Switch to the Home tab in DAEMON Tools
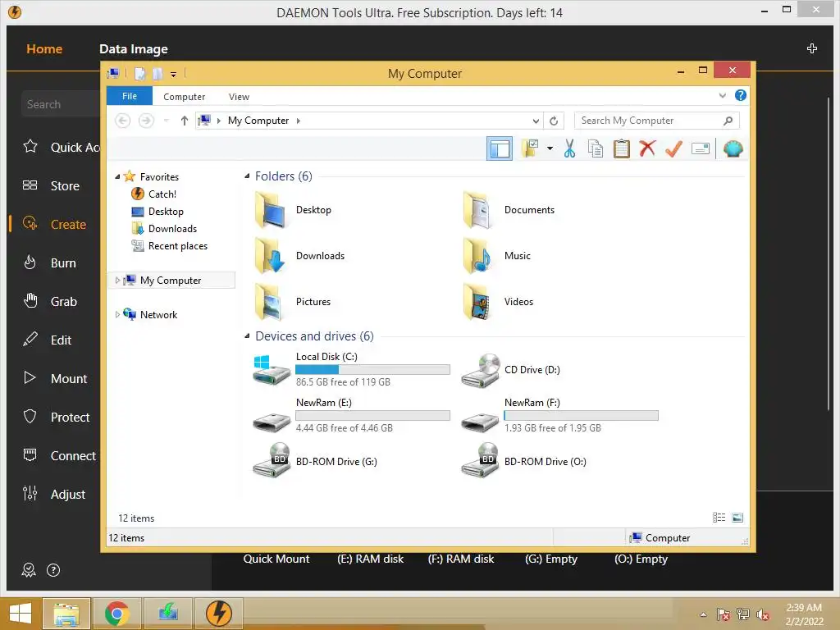The height and width of the screenshot is (630, 840). (x=44, y=48)
